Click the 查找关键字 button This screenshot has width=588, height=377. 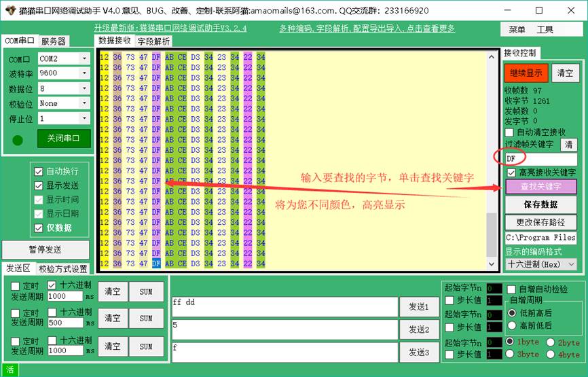[540, 187]
